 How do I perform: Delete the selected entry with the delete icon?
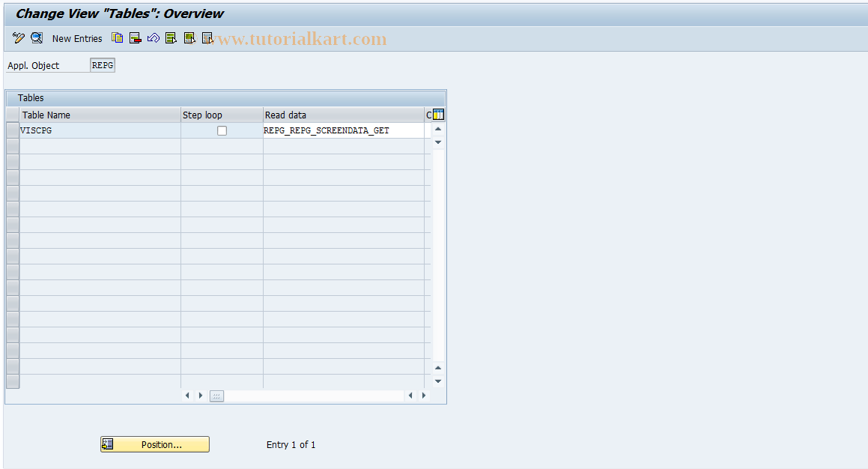tap(135, 37)
